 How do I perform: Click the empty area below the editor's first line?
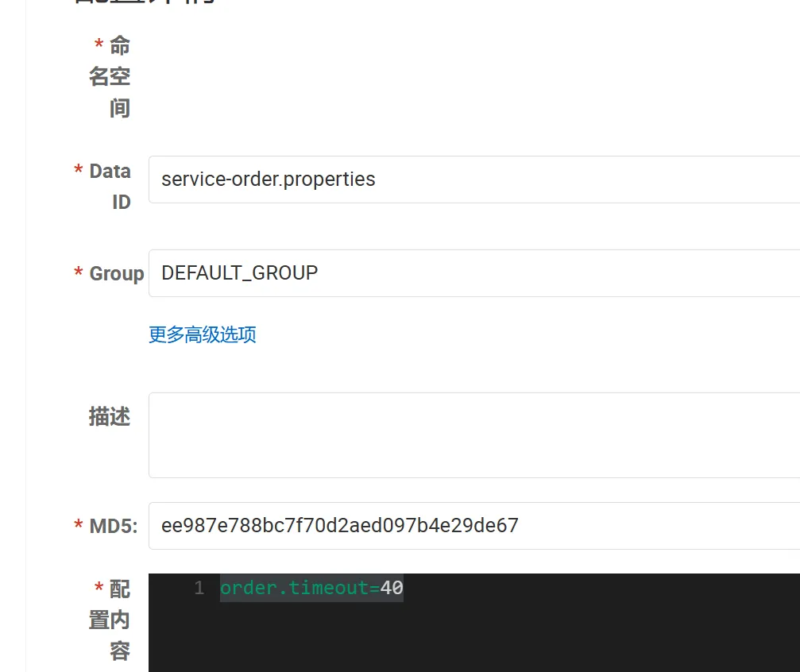[473, 635]
